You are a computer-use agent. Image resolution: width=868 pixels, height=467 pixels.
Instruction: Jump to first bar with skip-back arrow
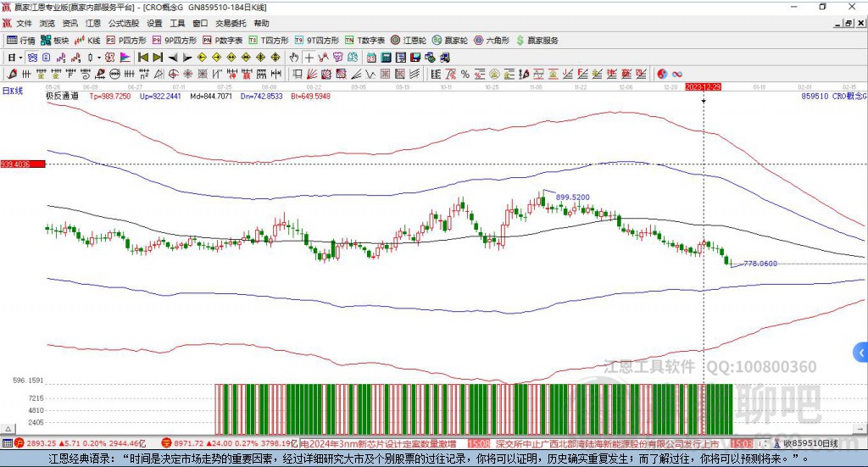[x=142, y=57]
